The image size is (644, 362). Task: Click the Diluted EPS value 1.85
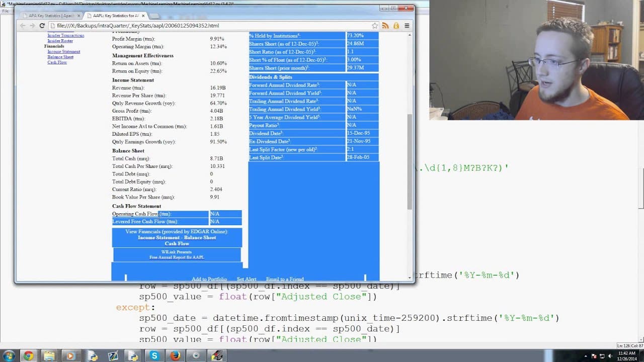[215, 134]
